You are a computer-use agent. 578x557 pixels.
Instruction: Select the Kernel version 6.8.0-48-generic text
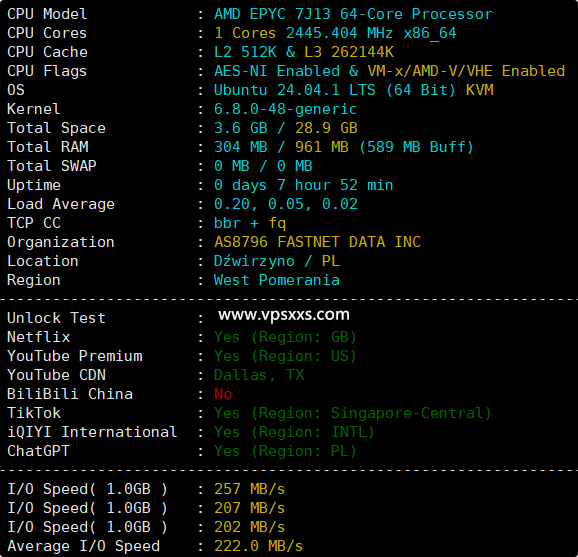[x=285, y=109]
